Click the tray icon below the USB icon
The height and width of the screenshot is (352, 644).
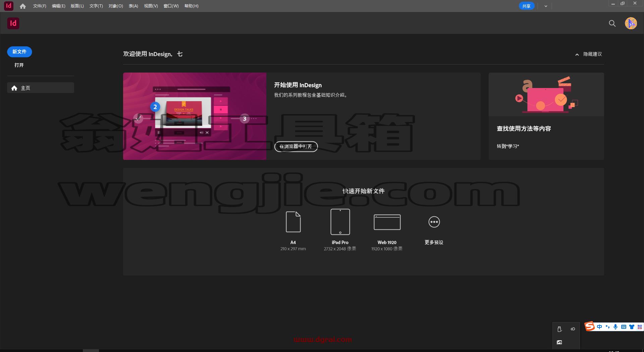(559, 342)
